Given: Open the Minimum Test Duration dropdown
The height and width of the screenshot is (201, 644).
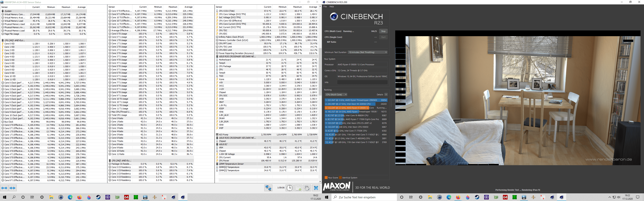Looking at the screenshot, I should click(x=368, y=52).
